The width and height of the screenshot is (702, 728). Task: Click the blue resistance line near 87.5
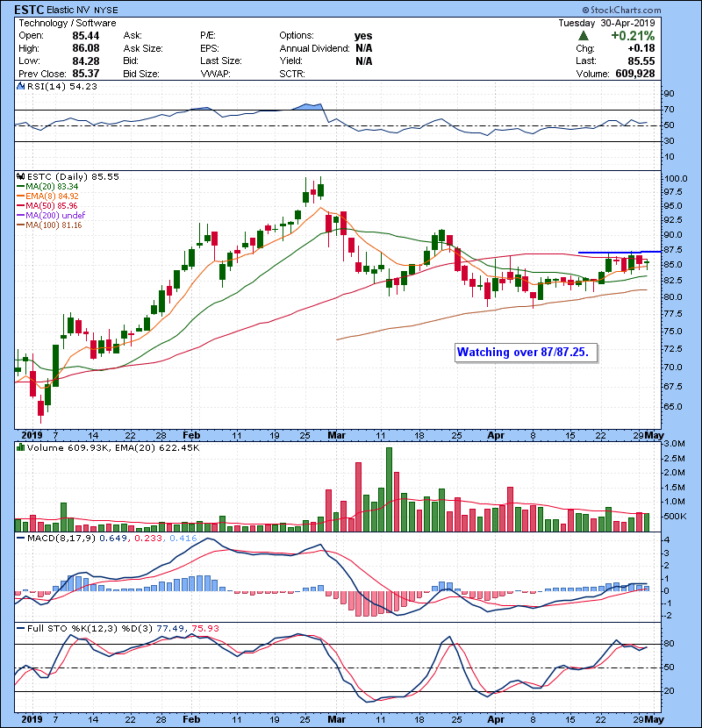click(620, 252)
